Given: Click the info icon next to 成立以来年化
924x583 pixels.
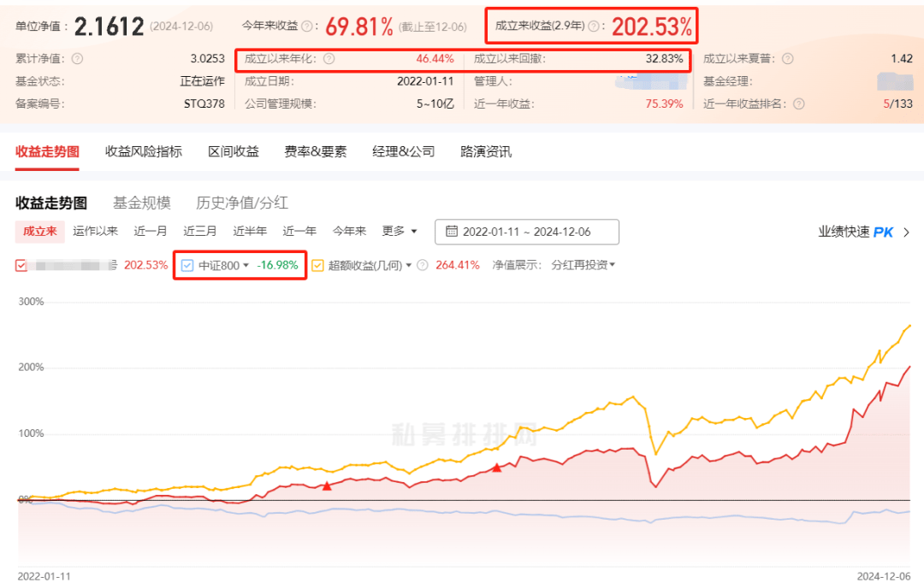Looking at the screenshot, I should [x=331, y=59].
